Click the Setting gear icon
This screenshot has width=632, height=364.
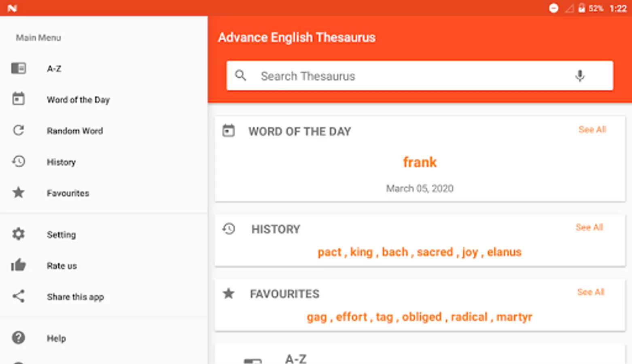coord(19,234)
